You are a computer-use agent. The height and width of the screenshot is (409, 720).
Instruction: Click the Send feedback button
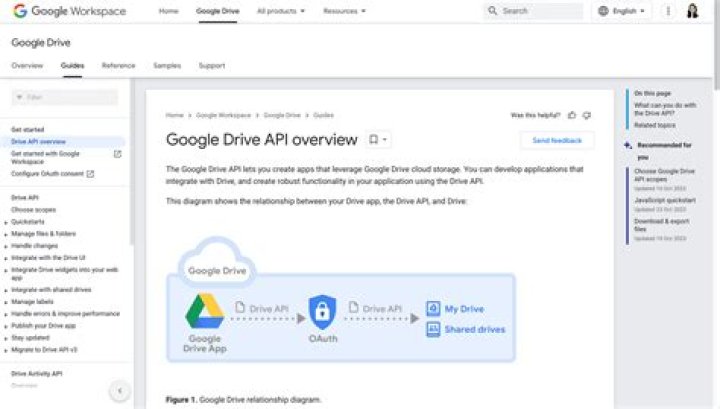[557, 140]
